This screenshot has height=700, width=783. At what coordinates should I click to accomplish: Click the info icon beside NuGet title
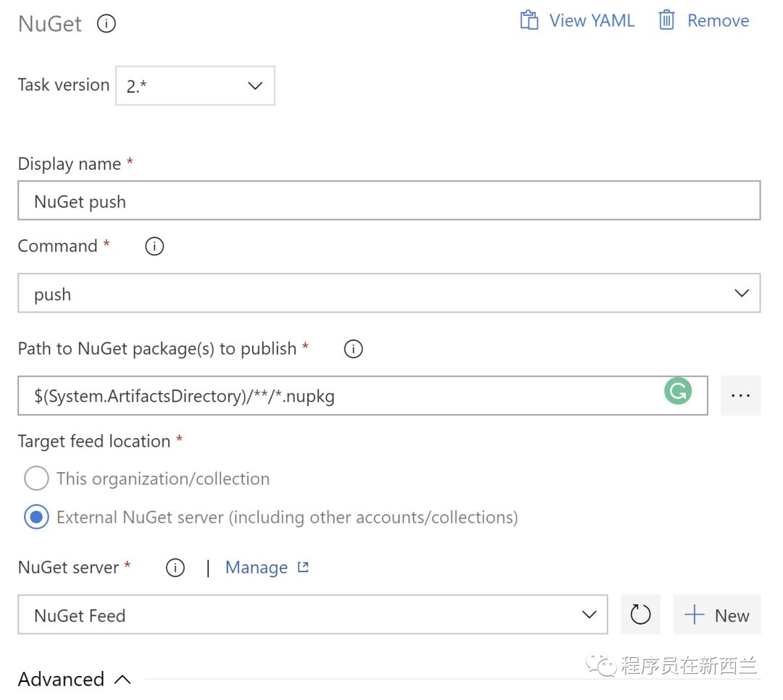coord(107,23)
